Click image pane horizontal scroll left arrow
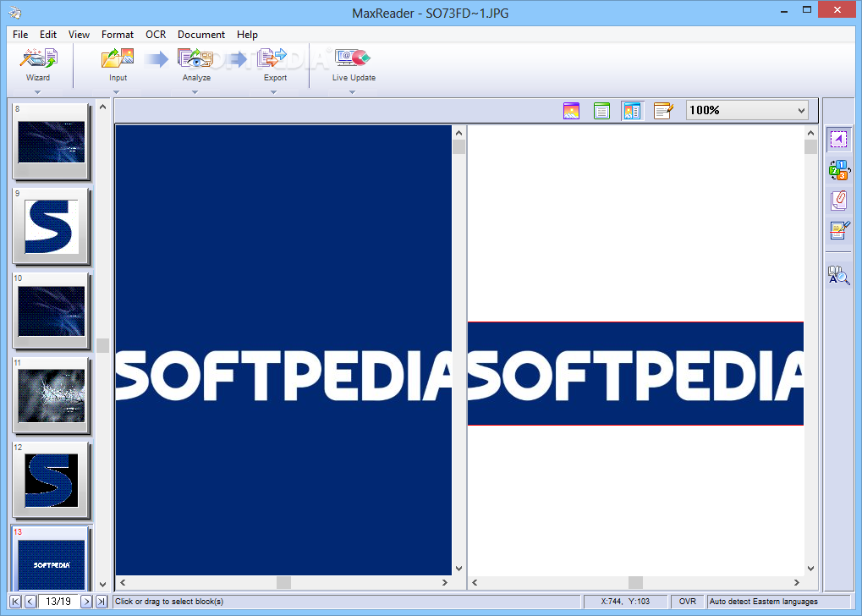This screenshot has height=616, width=862. pos(124,582)
